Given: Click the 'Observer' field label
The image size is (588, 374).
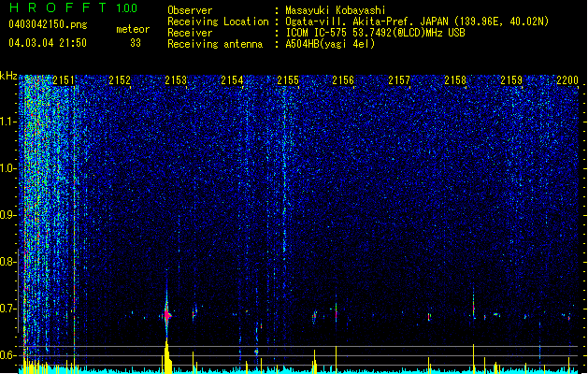Looking at the screenshot, I should pos(190,10).
